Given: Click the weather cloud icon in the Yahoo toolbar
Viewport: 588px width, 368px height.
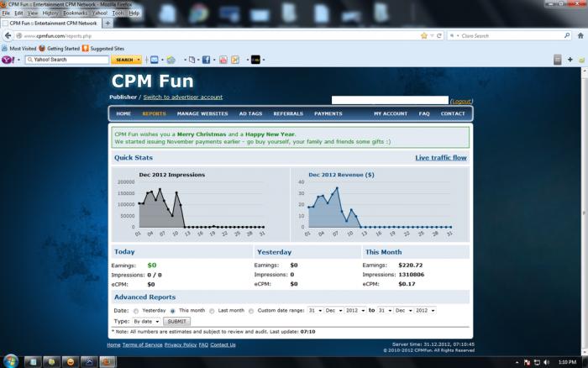Looking at the screenshot, I should 171,60.
